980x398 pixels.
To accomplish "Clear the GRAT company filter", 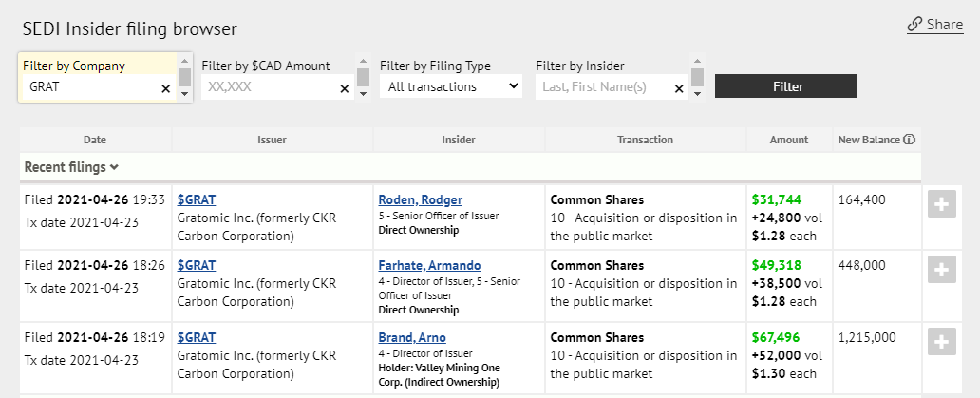I will point(165,88).
